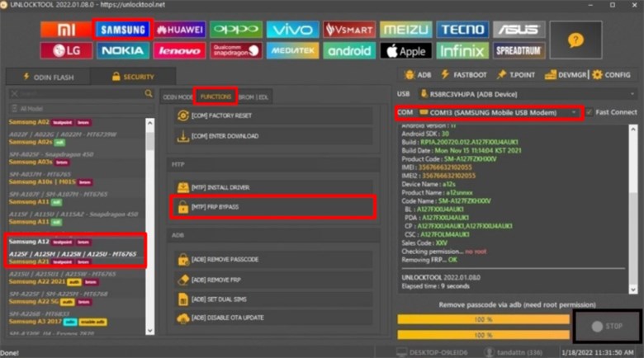Open the Functions sub-tab
This screenshot has width=644, height=358.
215,97
